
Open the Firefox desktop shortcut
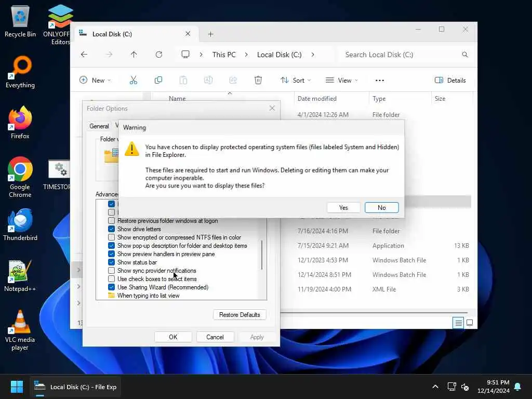pos(20,123)
